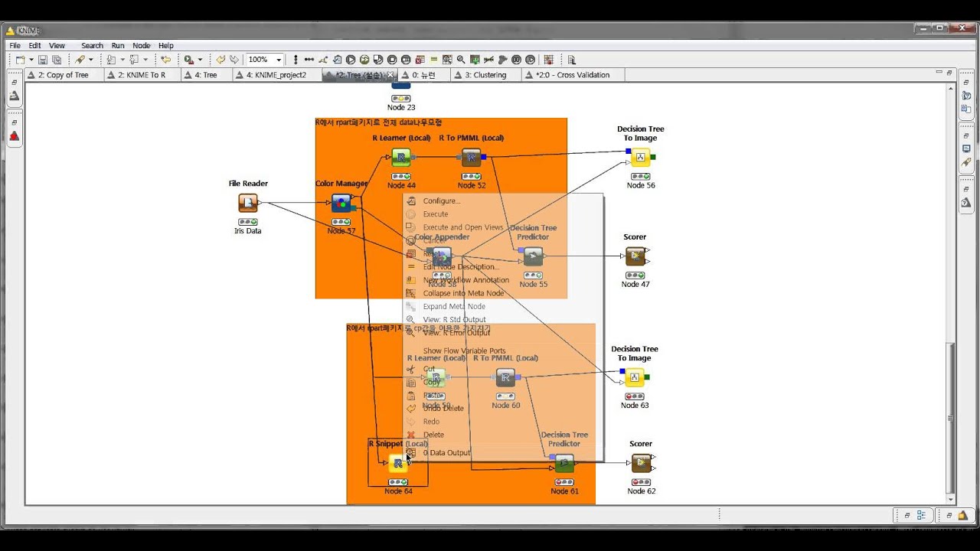Open the wand tool dropdown arrow

coord(90,60)
